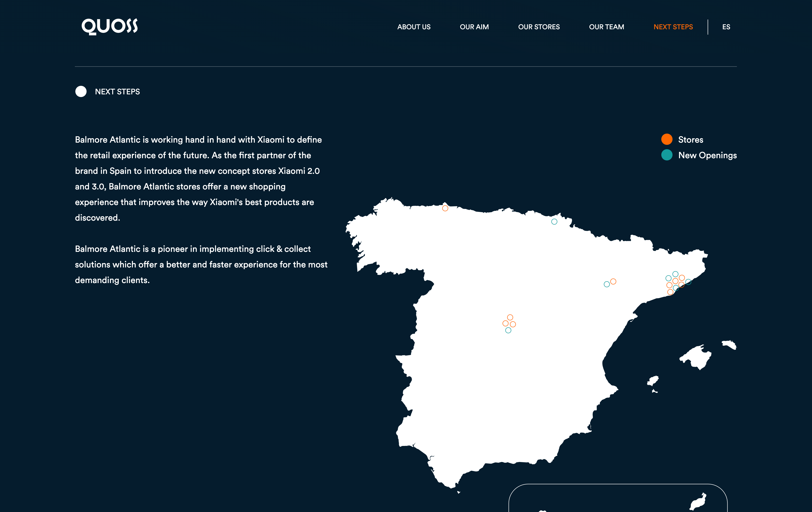Select the center orange marker in Barcelona cluster
The width and height of the screenshot is (812, 512).
tap(675, 281)
